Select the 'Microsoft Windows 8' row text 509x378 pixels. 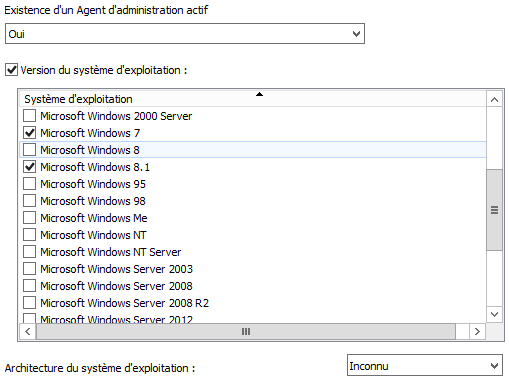click(x=90, y=150)
